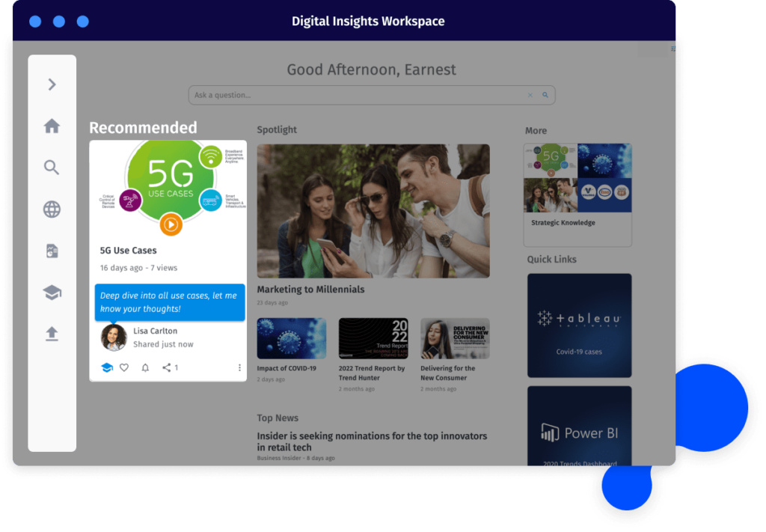Open the Power BI Trends Dashboard quick link
The height and width of the screenshot is (532, 766).
click(580, 426)
